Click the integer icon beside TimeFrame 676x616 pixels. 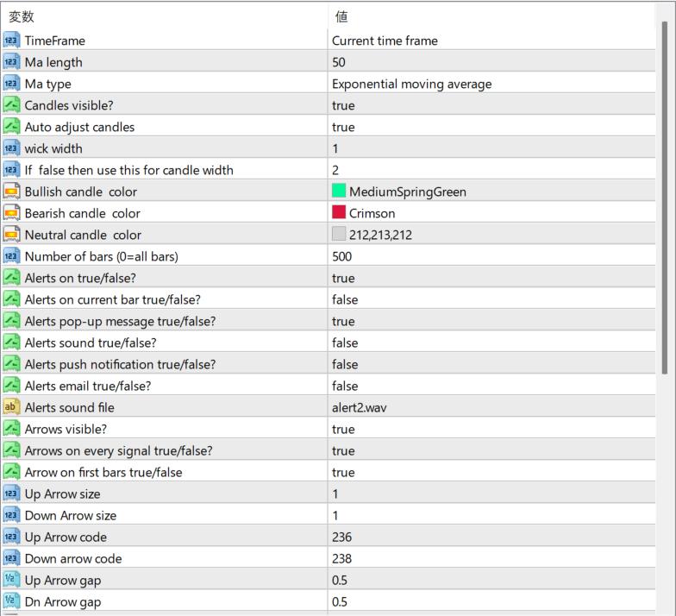(x=11, y=41)
